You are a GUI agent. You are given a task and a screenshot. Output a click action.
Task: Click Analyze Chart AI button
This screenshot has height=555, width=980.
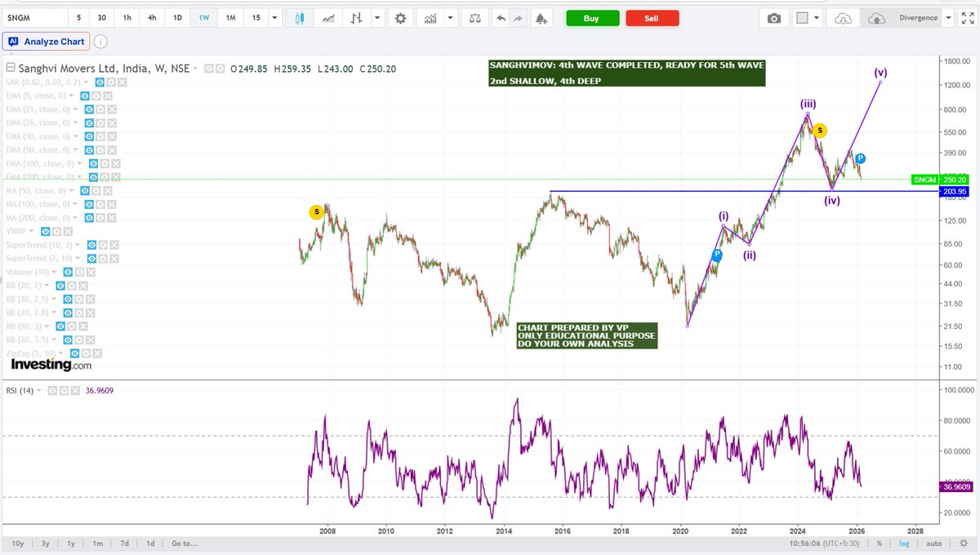pos(47,42)
